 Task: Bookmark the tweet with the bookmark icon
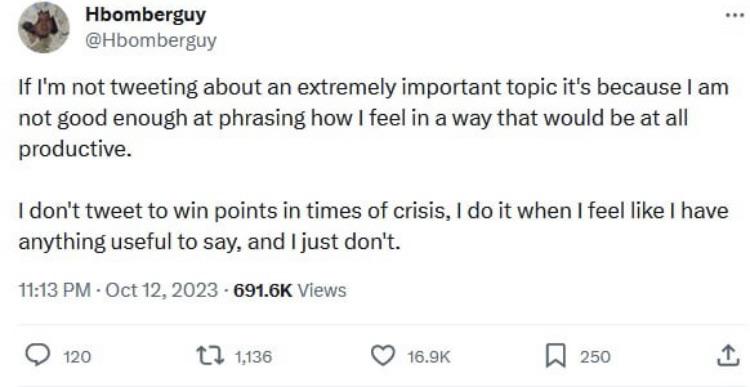555,356
